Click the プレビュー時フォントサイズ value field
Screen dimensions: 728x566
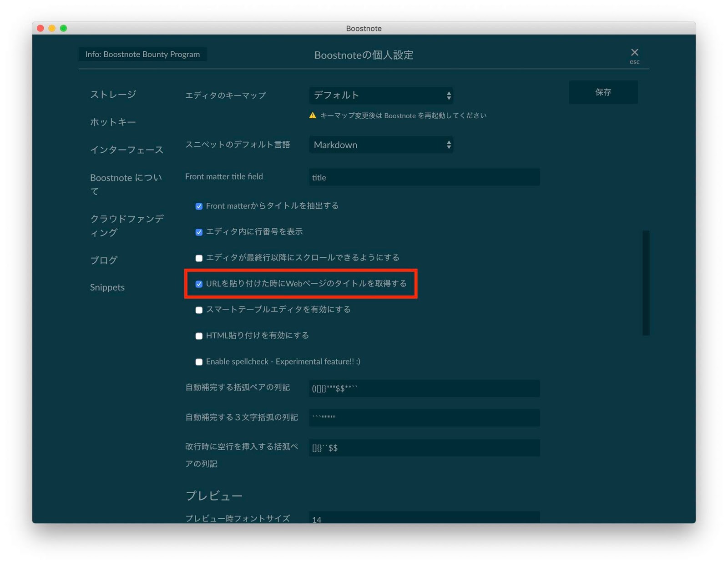(x=424, y=518)
